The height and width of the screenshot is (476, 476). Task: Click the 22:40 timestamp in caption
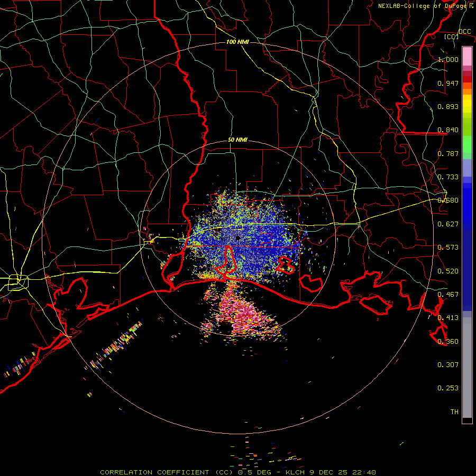(x=364, y=472)
